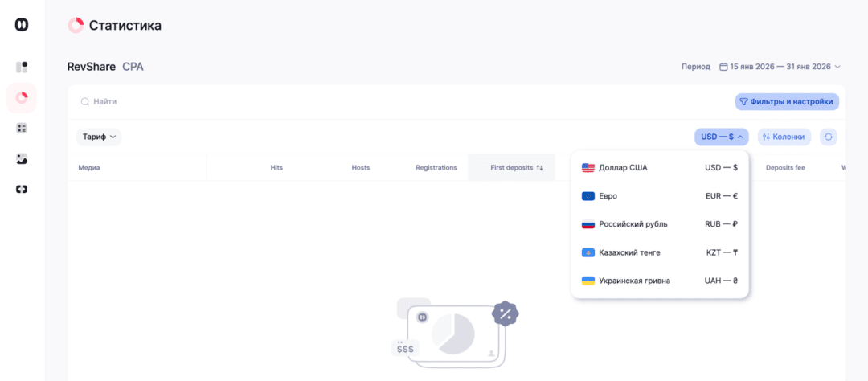Choose Российский рубль currency option
Image resolution: width=868 pixels, height=381 pixels.
coord(659,224)
